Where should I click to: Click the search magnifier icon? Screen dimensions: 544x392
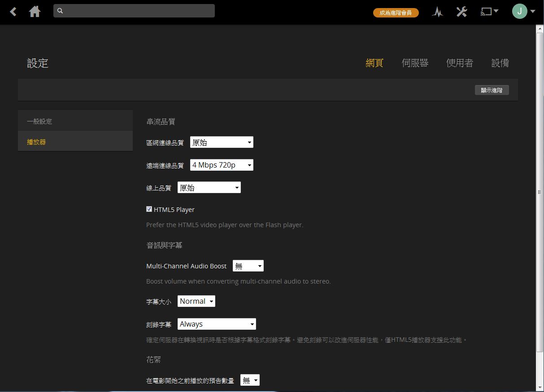[x=61, y=11]
